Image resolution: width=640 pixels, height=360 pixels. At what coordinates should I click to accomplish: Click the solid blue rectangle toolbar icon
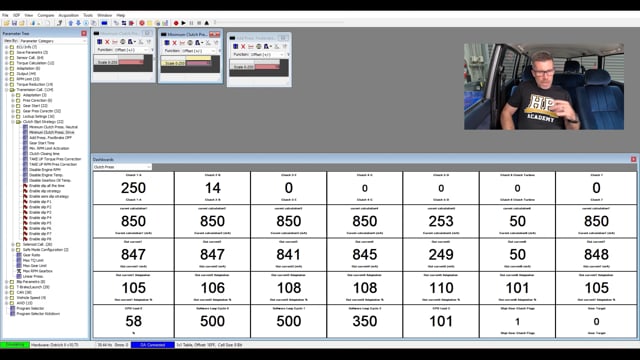point(104,23)
